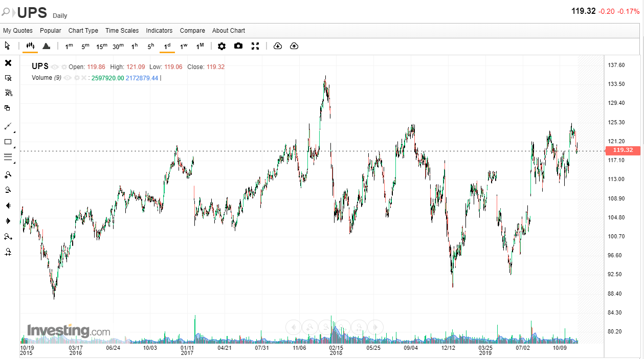The width and height of the screenshot is (644, 359).
Task: Click the UPS series name in chart legend
Action: click(40, 66)
